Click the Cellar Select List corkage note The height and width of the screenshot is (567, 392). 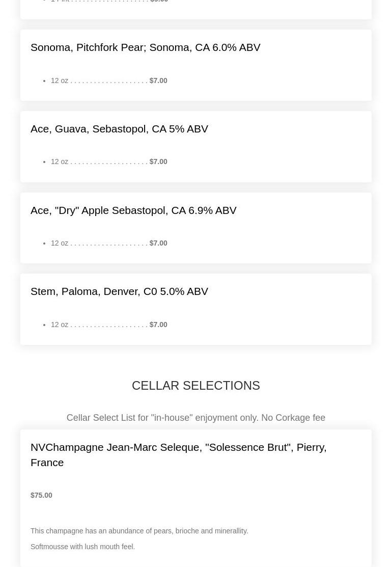coord(196,418)
